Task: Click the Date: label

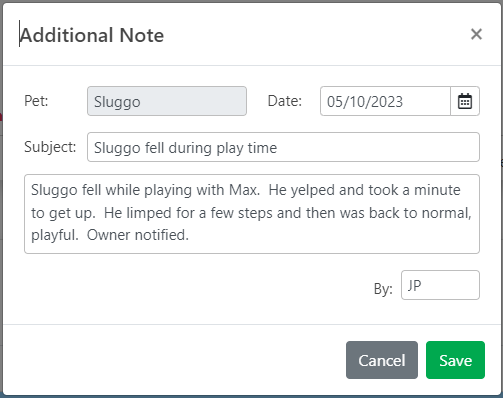Action: pos(285,101)
